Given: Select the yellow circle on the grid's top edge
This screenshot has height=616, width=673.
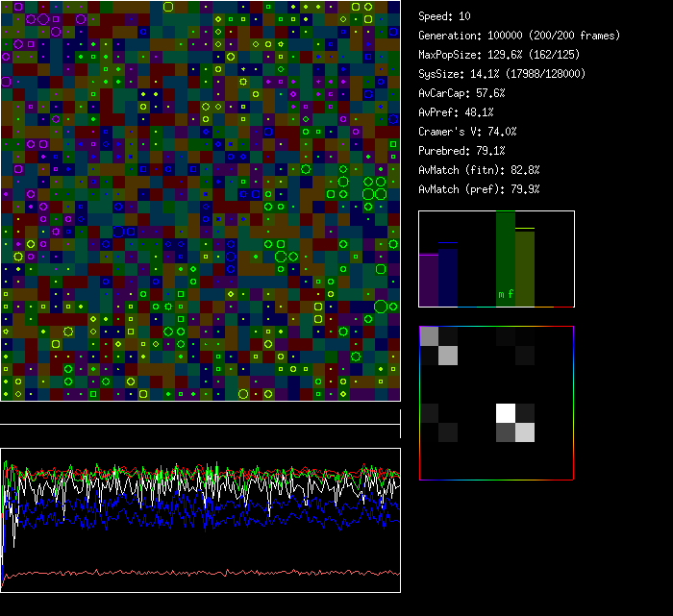Looking at the screenshot, I should click(168, 6).
